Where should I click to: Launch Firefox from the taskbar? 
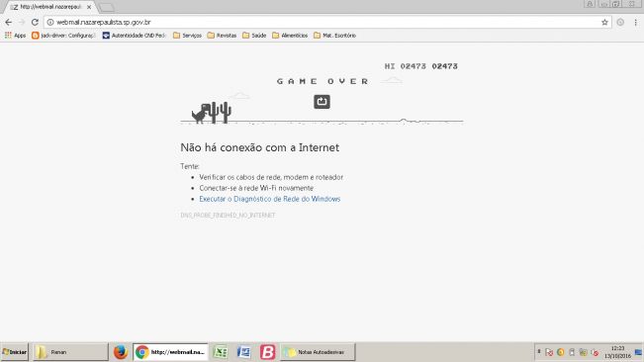[x=121, y=352]
